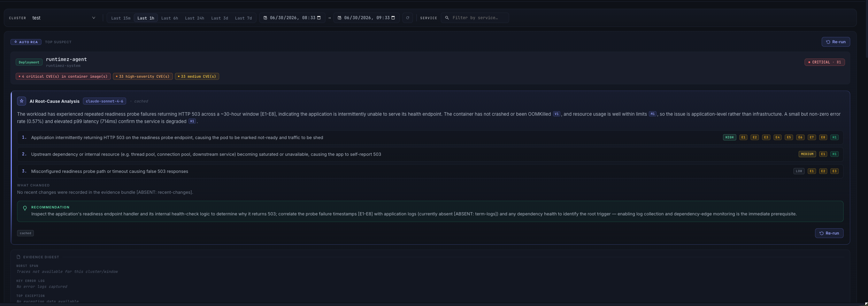
Task: Click the magnifier icon in the service filter
Action: [447, 18]
